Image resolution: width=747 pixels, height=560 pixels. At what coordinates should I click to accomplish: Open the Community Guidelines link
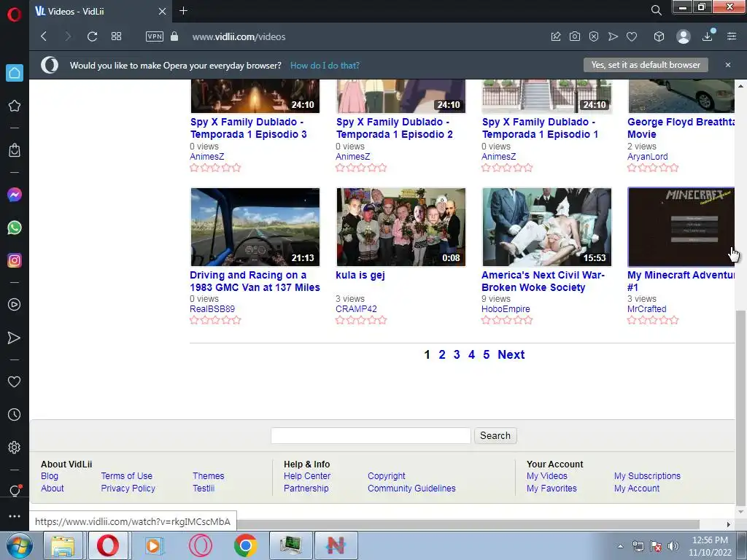pyautogui.click(x=411, y=488)
